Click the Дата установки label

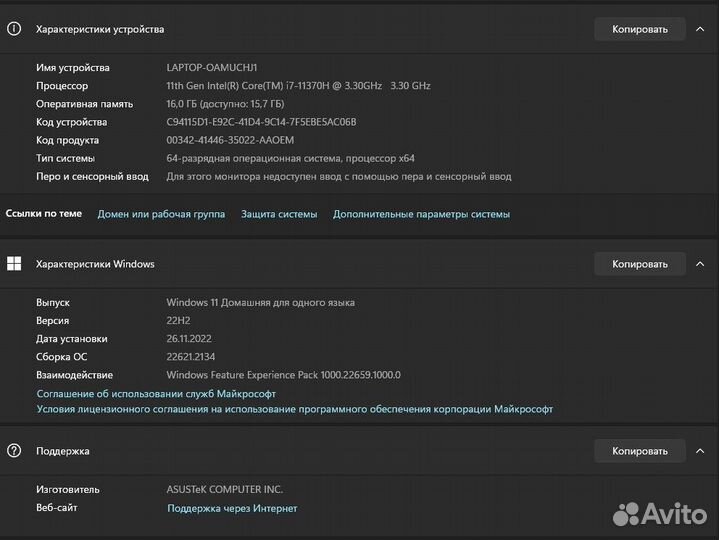[72, 339]
